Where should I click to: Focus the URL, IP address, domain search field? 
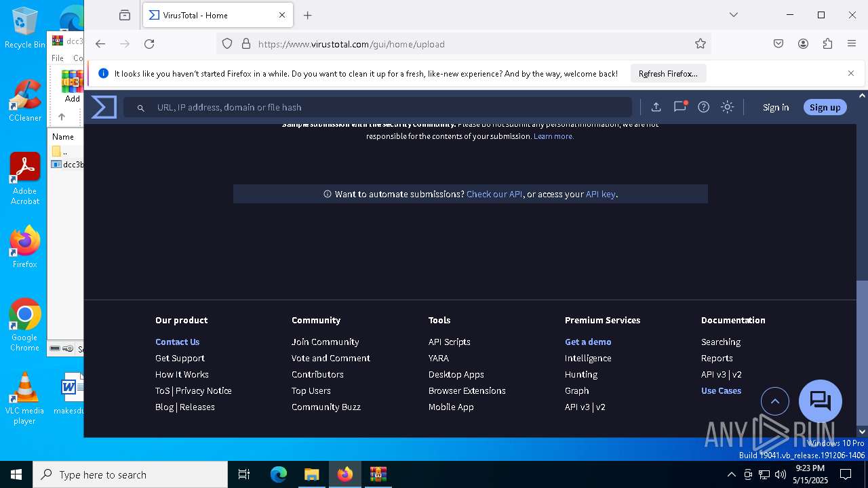point(378,107)
